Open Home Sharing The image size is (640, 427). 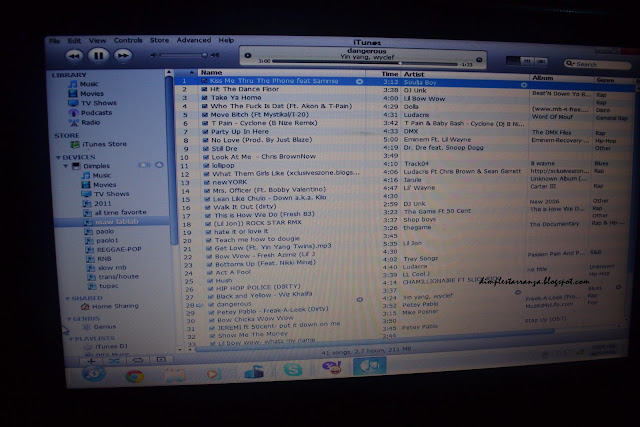tap(115, 306)
